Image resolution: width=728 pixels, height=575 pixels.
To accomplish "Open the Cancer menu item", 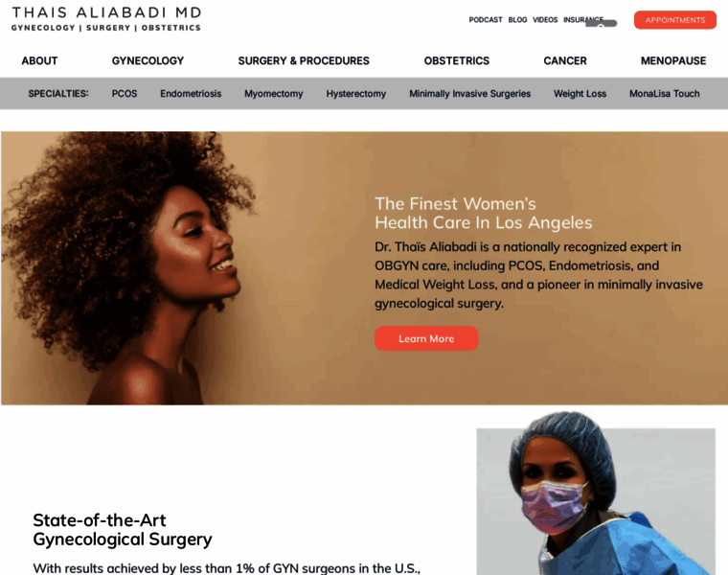I will [x=565, y=60].
